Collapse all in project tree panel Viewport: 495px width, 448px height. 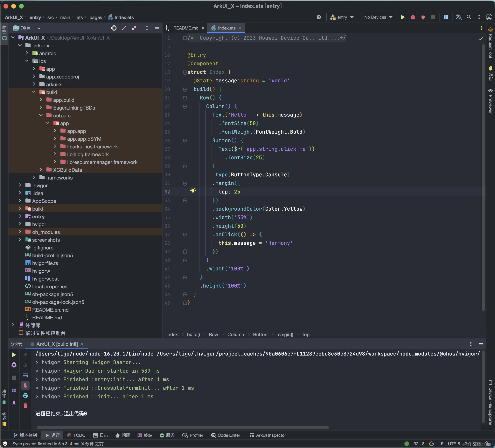tap(134, 28)
